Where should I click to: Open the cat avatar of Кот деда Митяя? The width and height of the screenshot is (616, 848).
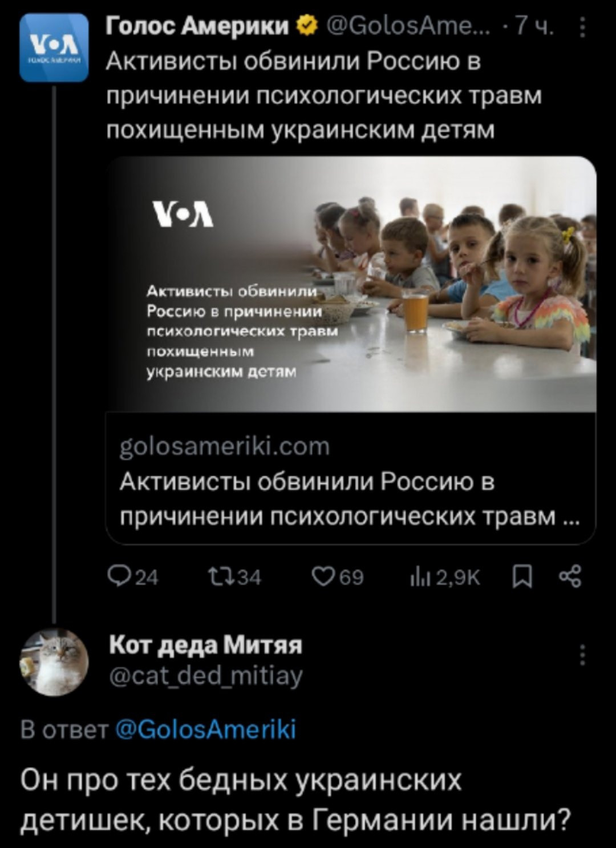pyautogui.click(x=54, y=663)
